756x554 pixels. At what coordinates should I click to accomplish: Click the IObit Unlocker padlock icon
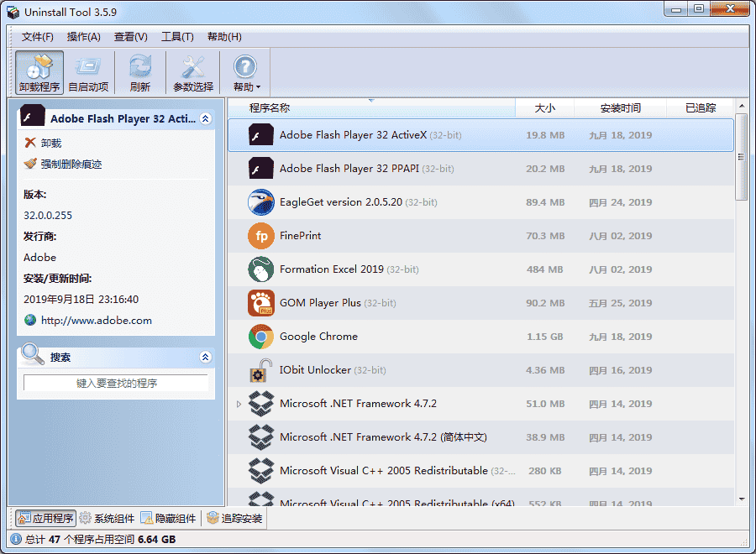pyautogui.click(x=261, y=370)
